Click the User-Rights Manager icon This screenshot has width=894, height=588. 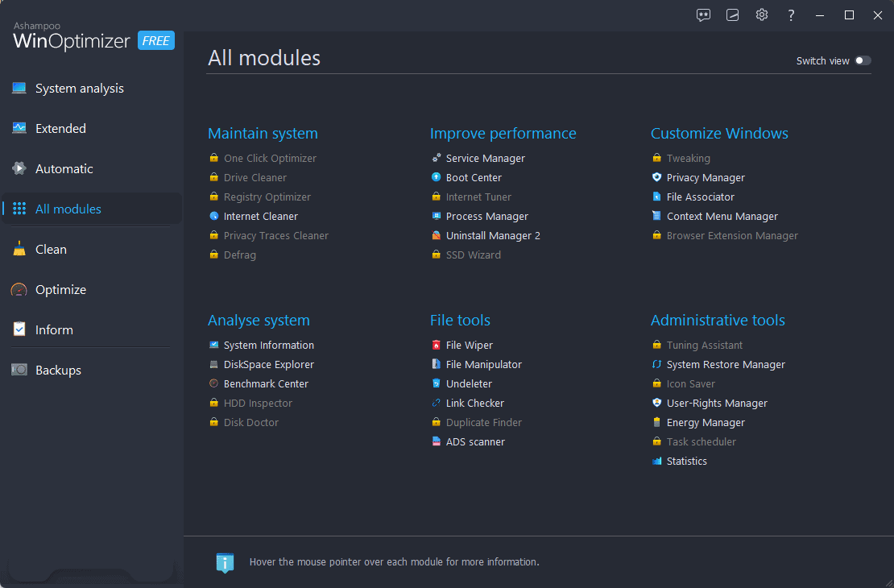657,404
